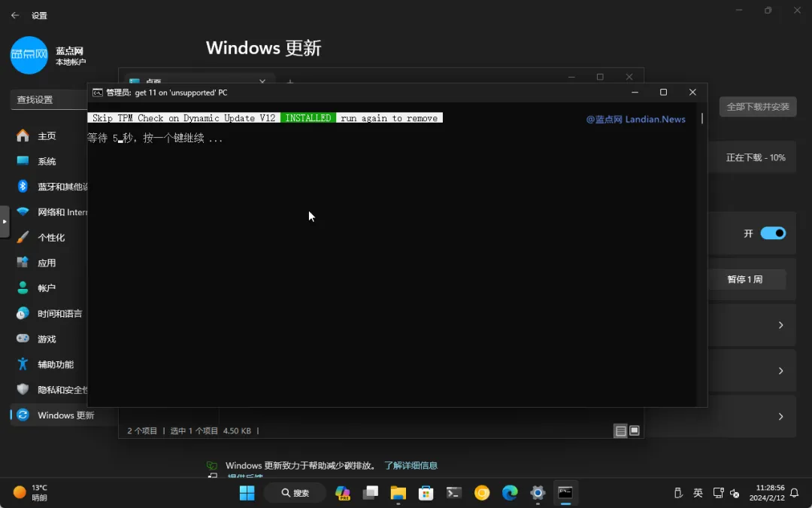Expand the first chevron row in update settings
The width and height of the screenshot is (812, 508).
(x=779, y=325)
